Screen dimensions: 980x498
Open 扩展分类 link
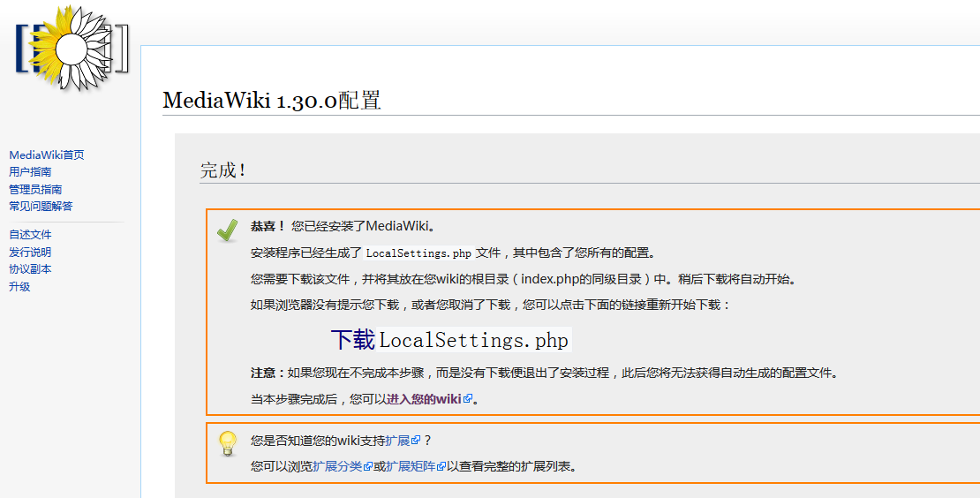tap(337, 467)
